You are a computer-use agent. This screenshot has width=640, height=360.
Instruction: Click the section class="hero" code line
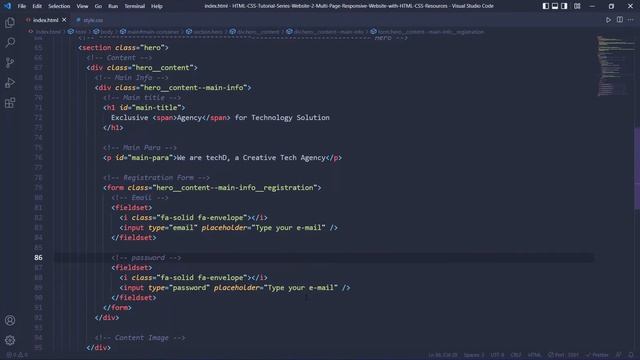coord(123,48)
